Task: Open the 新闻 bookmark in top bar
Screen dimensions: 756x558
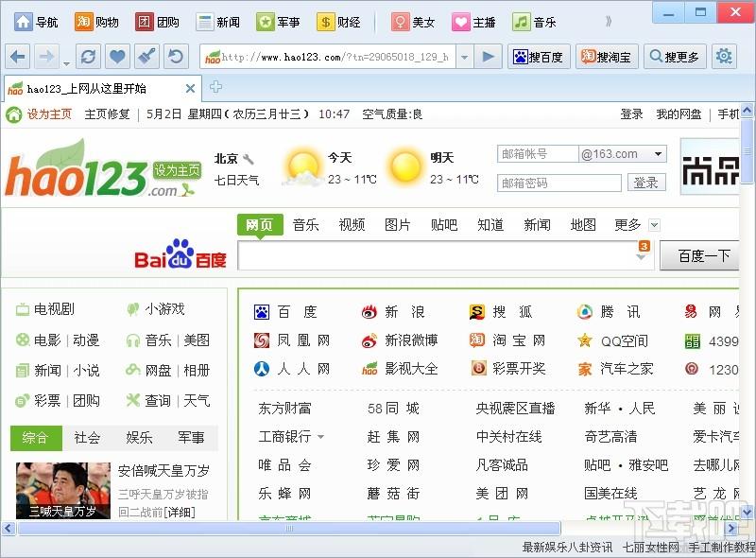Action: pyautogui.click(x=218, y=22)
